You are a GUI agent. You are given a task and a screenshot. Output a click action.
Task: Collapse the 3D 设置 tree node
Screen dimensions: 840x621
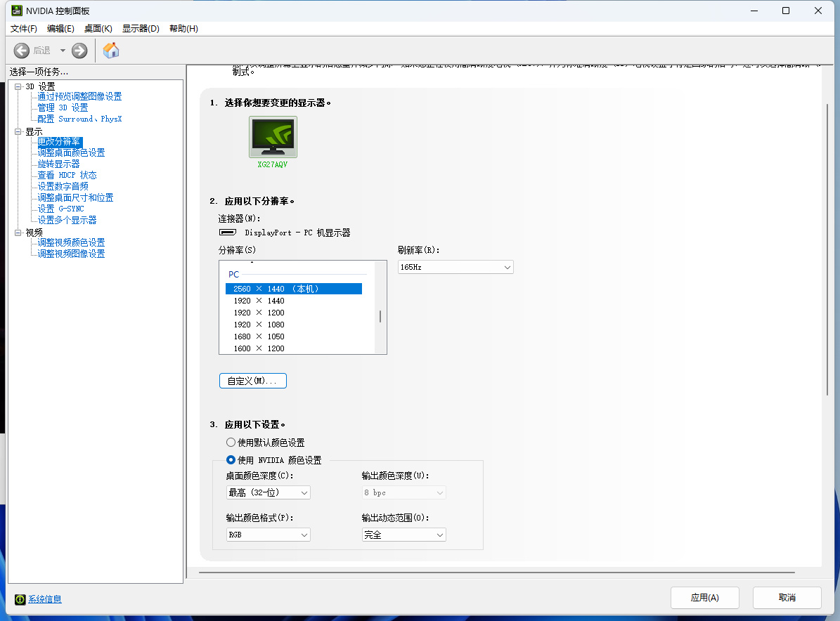coord(18,86)
